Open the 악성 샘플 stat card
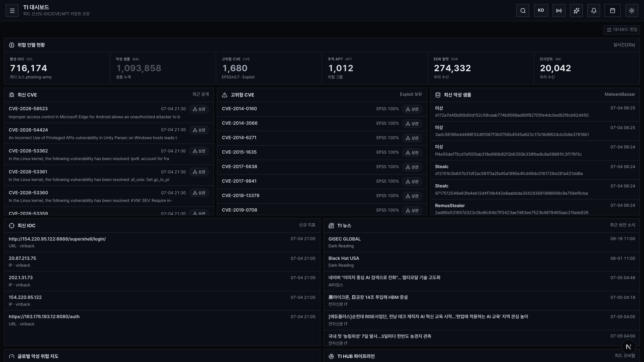644x362 pixels. pos(163,68)
